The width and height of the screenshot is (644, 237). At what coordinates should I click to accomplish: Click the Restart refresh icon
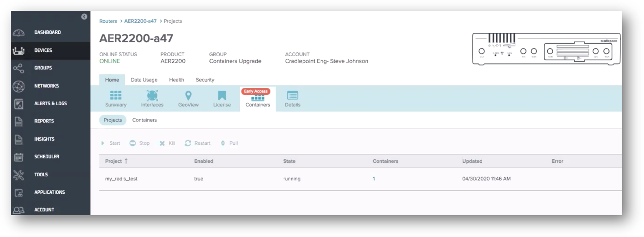[x=188, y=143]
